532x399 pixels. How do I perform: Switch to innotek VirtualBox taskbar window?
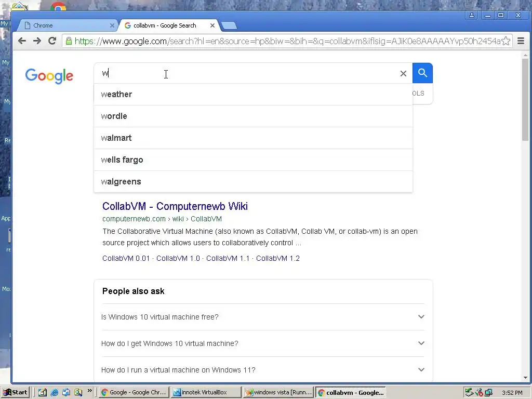coord(205,392)
